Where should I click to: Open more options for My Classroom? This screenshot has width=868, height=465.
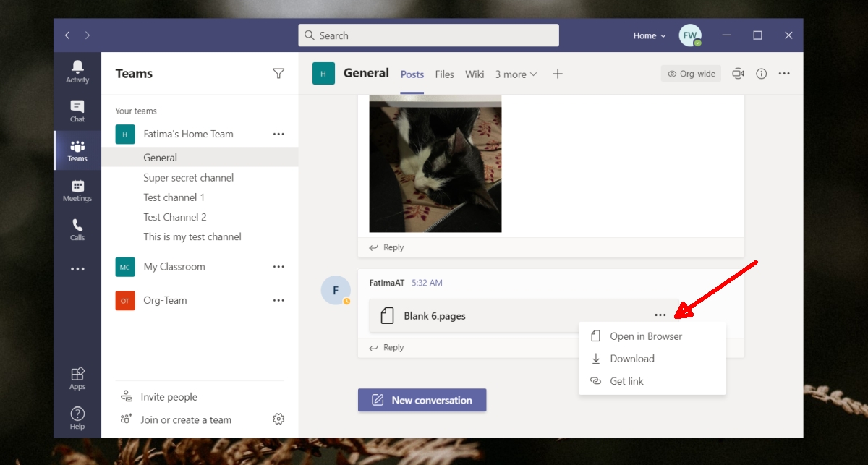tap(278, 267)
